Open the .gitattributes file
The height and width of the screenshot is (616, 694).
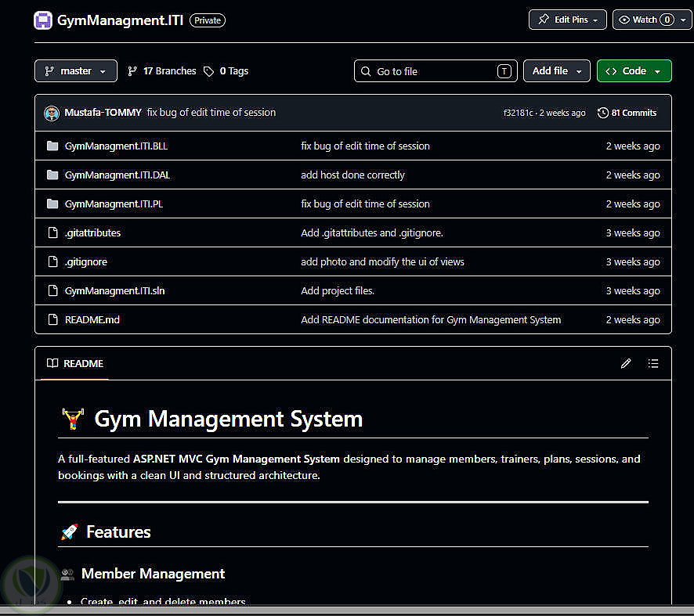click(x=92, y=233)
